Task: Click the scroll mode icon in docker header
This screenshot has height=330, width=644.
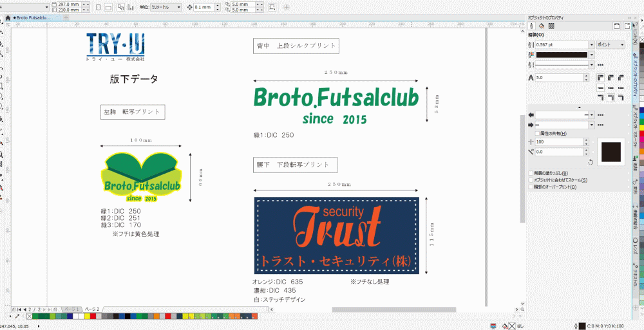Action: click(x=616, y=26)
